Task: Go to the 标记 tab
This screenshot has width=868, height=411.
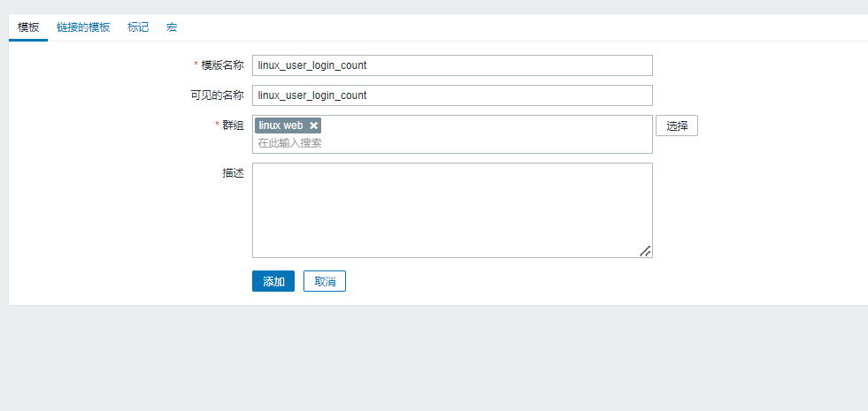Action: click(138, 27)
